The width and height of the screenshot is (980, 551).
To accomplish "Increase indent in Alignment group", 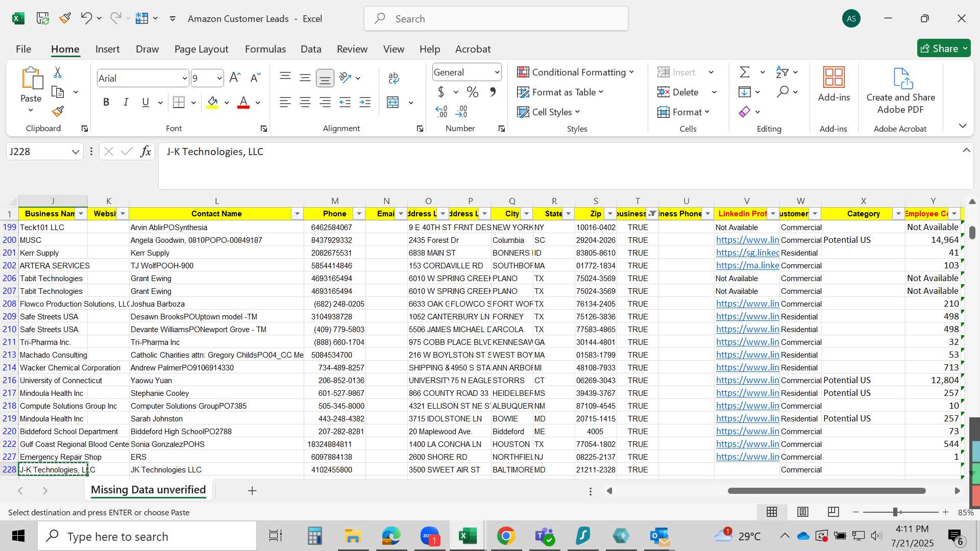I will coord(365,102).
